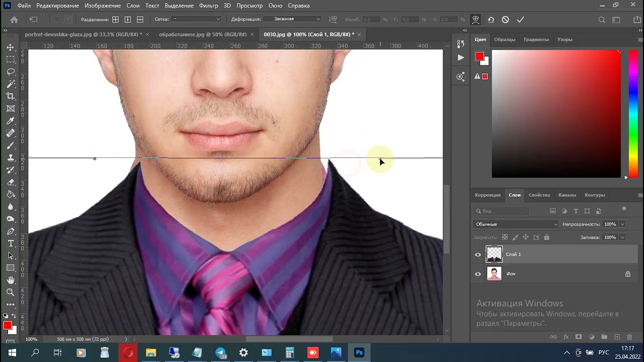Select the Eyedropper tool
This screenshot has height=362, width=644.
(10, 121)
